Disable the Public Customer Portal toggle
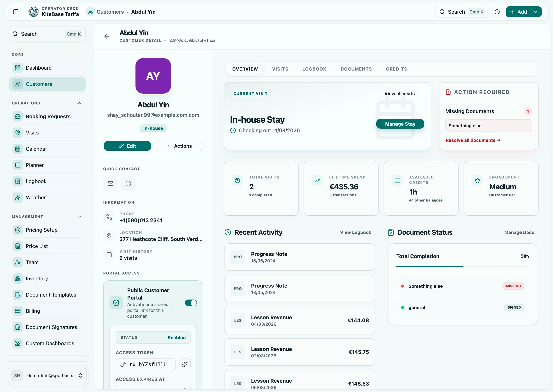The width and height of the screenshot is (553, 392). point(191,303)
